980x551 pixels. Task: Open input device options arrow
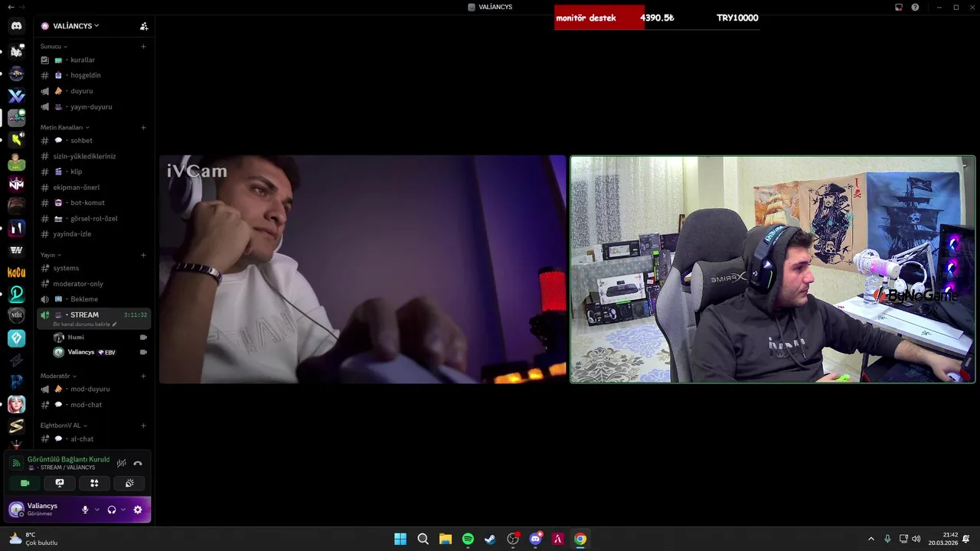(x=96, y=510)
